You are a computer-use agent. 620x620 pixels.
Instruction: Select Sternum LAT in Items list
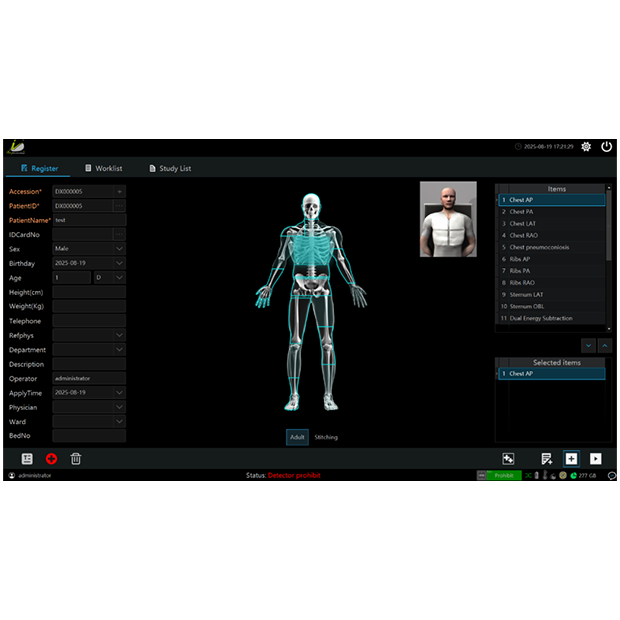(552, 295)
